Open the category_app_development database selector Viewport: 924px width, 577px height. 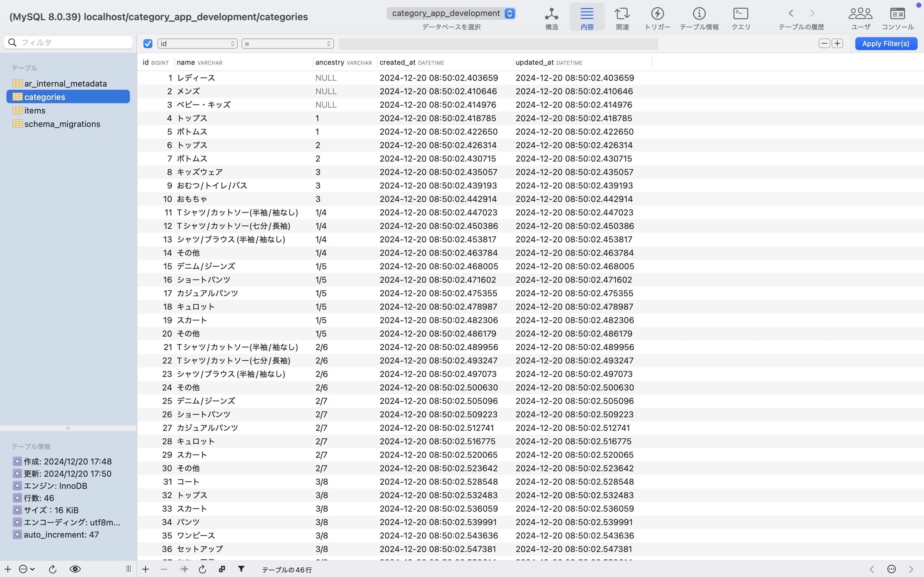pos(451,13)
